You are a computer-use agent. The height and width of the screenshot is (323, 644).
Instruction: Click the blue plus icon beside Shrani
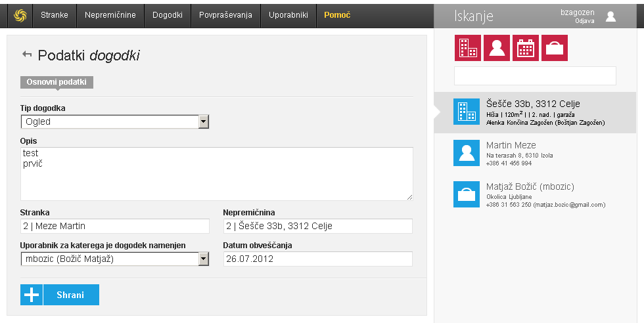click(x=32, y=295)
